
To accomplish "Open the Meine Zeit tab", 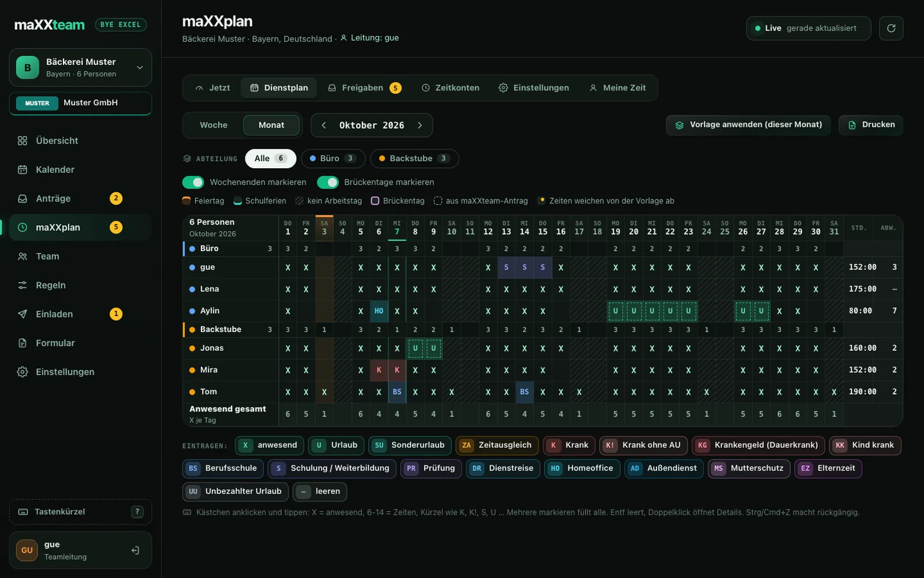I will coord(617,88).
